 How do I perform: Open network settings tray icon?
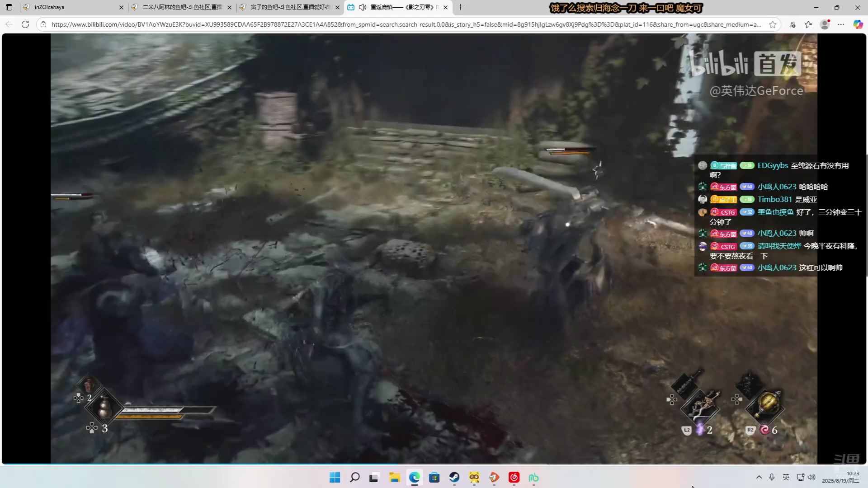(x=800, y=477)
